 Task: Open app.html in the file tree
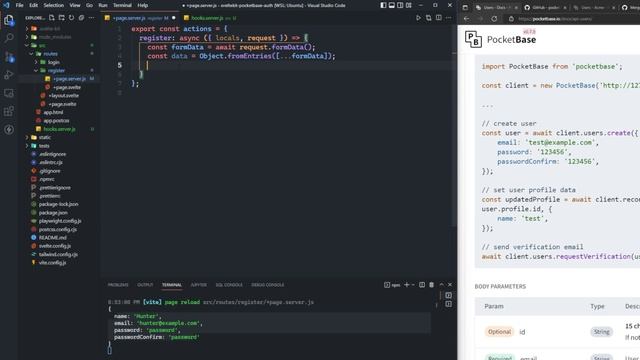pos(53,112)
